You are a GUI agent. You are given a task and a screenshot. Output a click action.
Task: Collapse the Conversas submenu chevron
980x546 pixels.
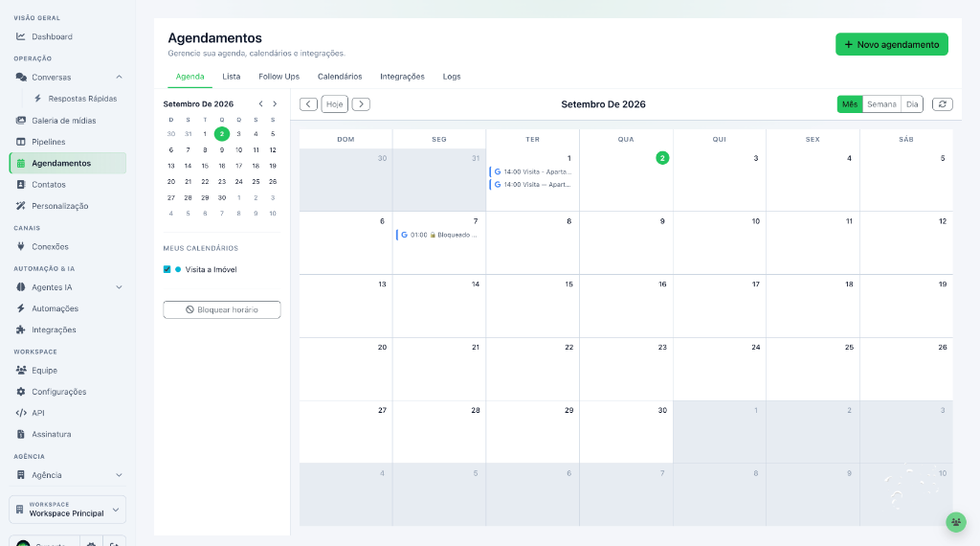[x=119, y=77]
